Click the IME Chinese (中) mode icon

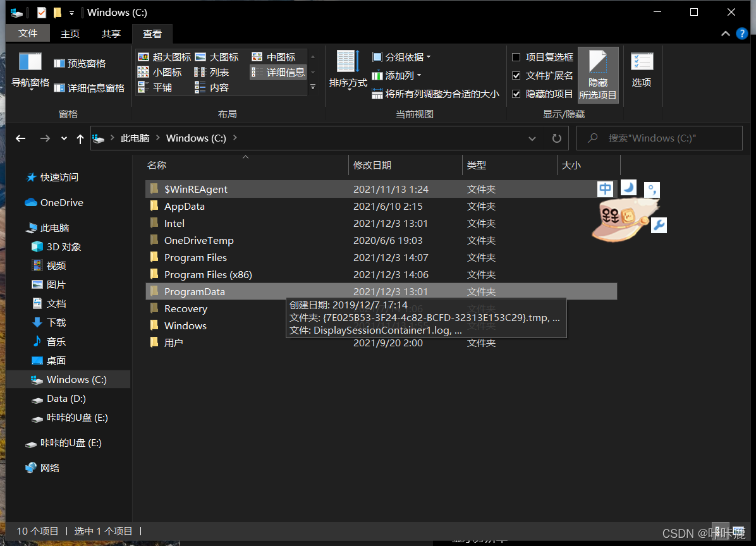tap(605, 189)
